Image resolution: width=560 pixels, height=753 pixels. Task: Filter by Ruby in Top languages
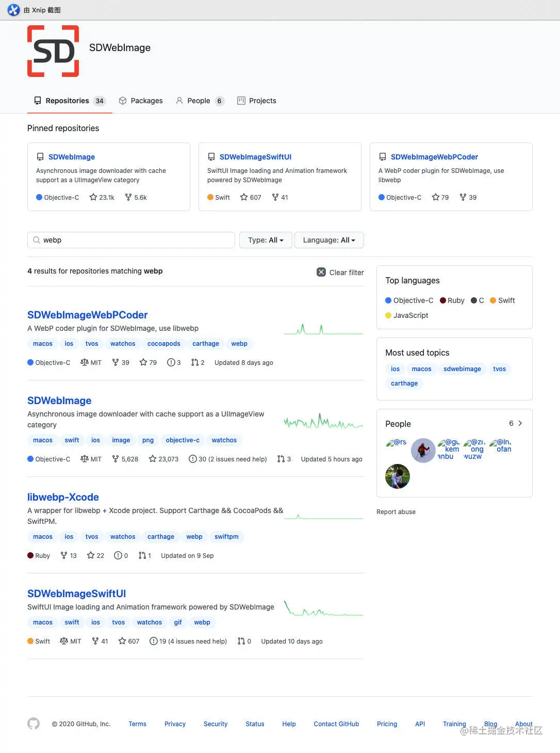(x=452, y=300)
